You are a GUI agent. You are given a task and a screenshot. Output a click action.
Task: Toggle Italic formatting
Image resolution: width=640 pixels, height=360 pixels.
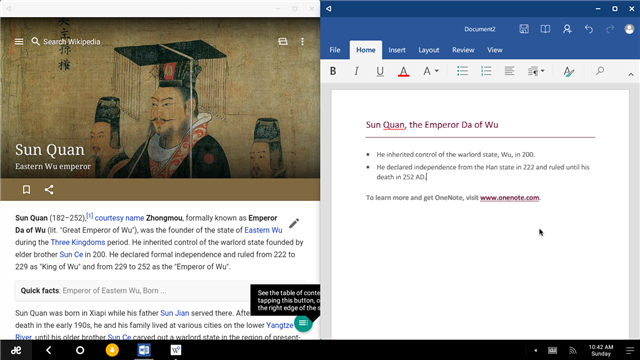356,71
